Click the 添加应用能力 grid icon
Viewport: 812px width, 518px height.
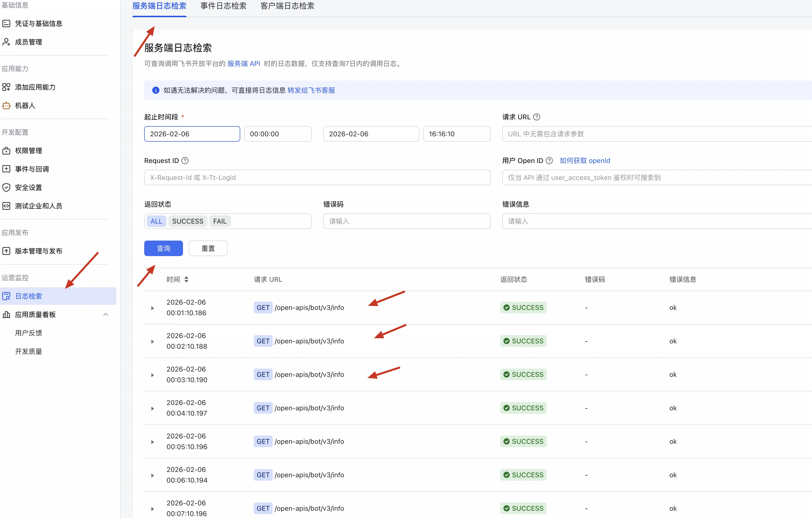[x=6, y=87]
